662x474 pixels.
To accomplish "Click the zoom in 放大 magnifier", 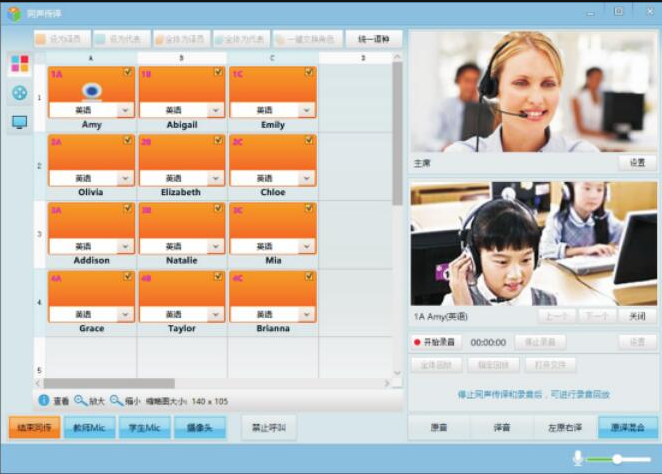I will [x=80, y=400].
